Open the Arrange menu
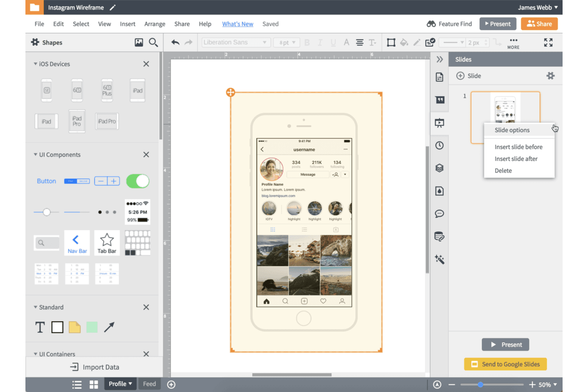 pyautogui.click(x=155, y=24)
